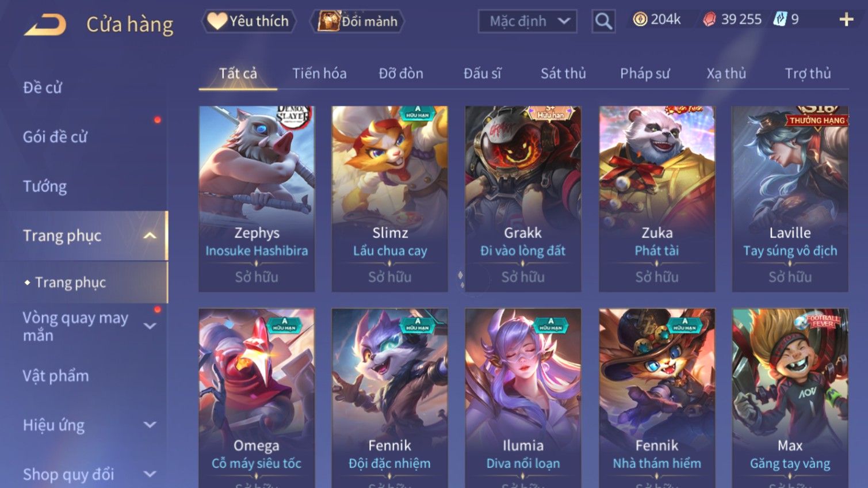
Task: Select the Zephys Inosuke Hashibira skin card
Action: click(x=257, y=199)
